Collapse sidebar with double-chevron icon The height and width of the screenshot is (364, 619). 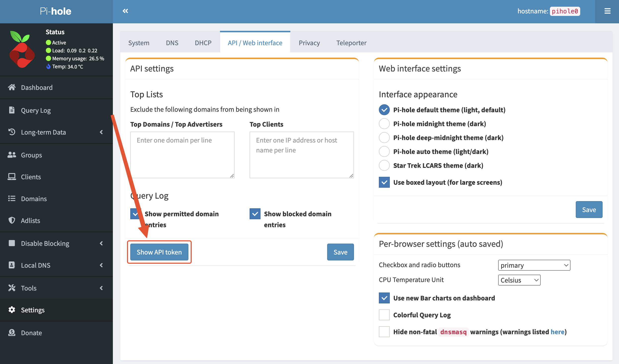pyautogui.click(x=125, y=11)
